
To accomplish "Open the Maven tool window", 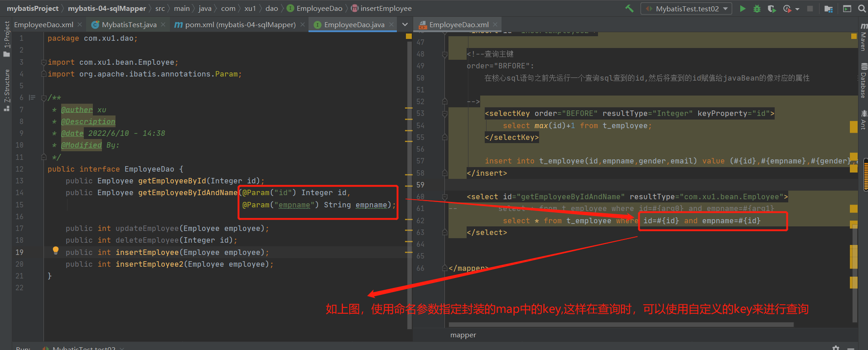I will [x=863, y=37].
